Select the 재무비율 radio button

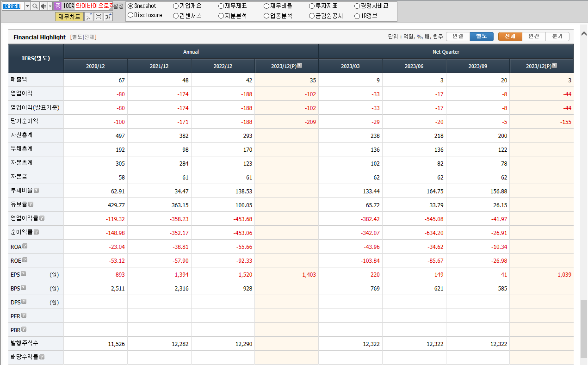pos(266,6)
